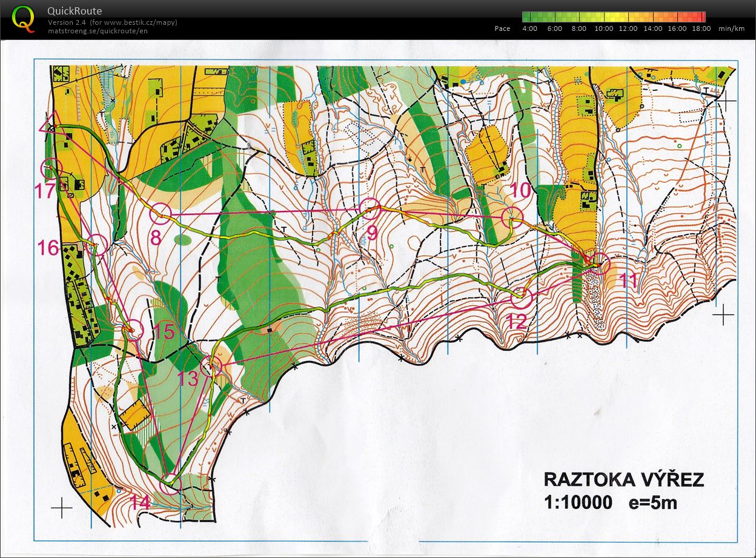Viewport: 756px width, 558px height.
Task: Click the 12:00 pace scale label
Action: pyautogui.click(x=628, y=28)
